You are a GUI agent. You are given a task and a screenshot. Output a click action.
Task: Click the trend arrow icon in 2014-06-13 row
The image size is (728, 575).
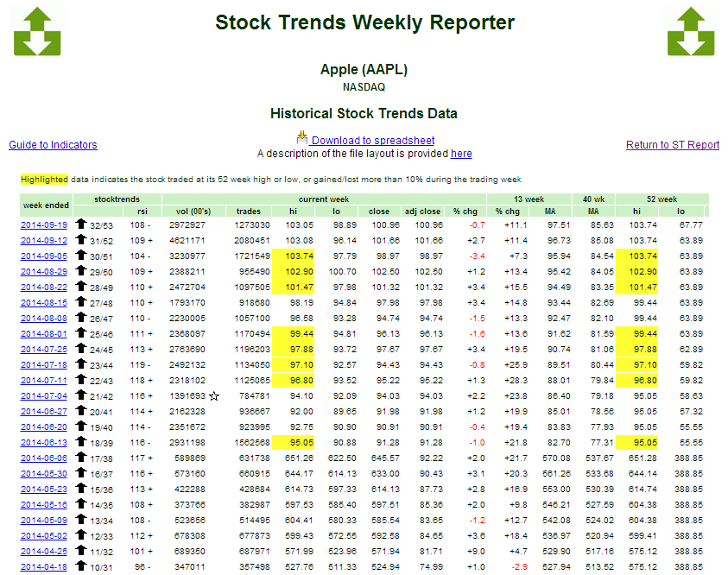(x=82, y=441)
